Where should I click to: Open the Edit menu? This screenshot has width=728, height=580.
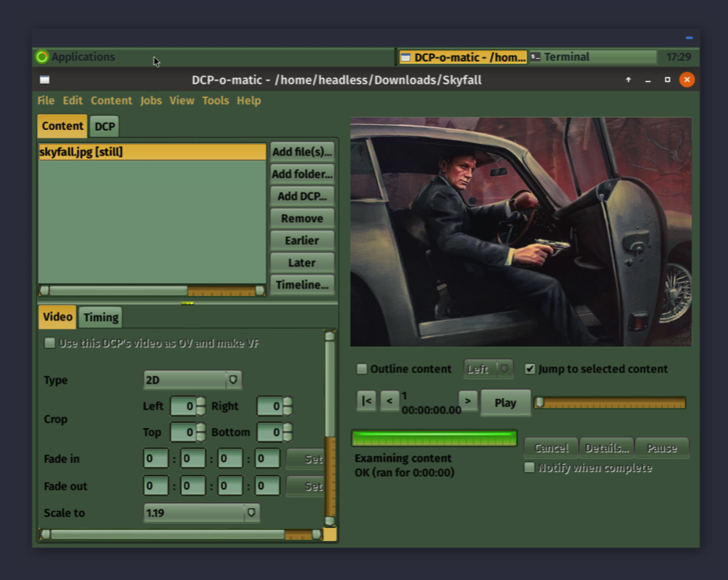[x=73, y=101]
